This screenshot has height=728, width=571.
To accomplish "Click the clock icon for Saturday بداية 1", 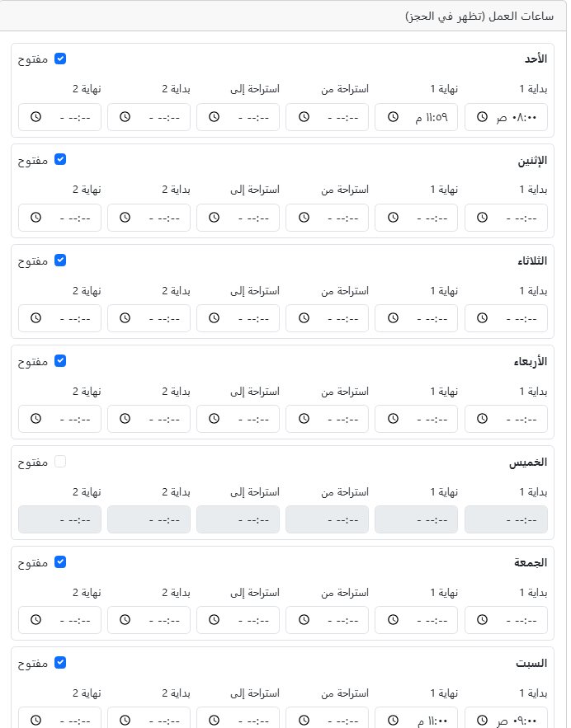I will click(x=482, y=719).
